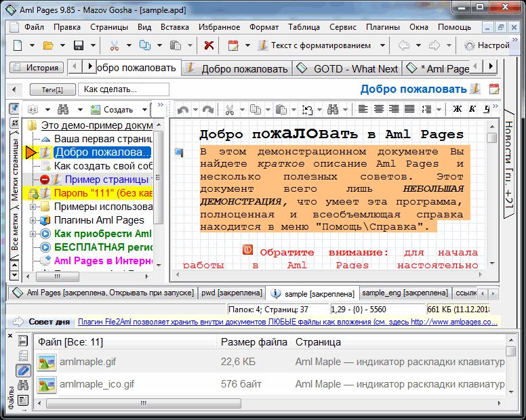Click the История button
The width and height of the screenshot is (526, 420).
pyautogui.click(x=37, y=68)
